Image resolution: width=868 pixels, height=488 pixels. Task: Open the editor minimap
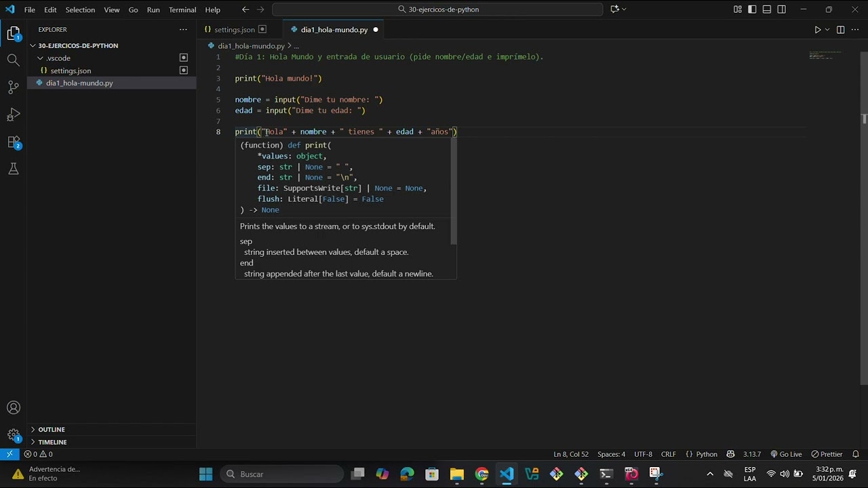click(x=825, y=56)
